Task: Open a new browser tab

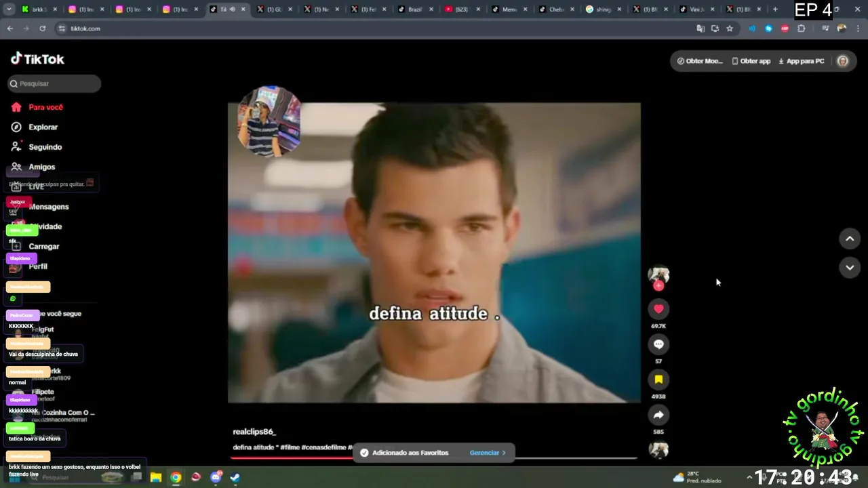Action: (x=775, y=9)
